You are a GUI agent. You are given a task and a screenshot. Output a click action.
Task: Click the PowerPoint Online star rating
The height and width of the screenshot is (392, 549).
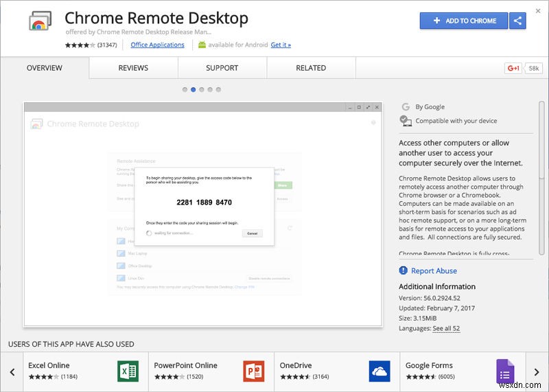[x=170, y=377]
